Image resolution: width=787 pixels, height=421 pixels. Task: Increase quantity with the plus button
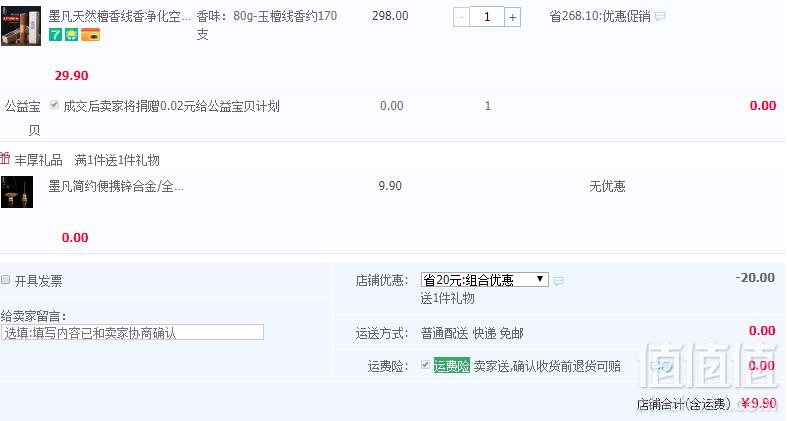pos(512,18)
